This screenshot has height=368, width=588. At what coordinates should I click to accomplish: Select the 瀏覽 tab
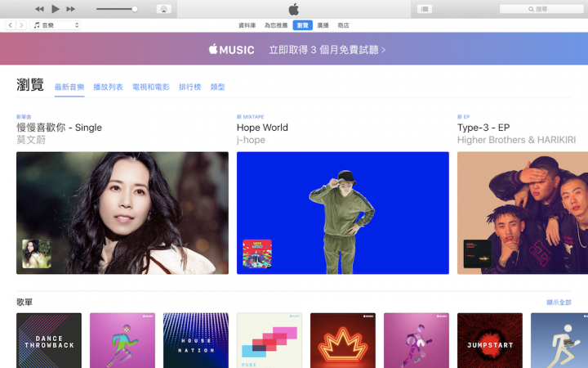coord(303,25)
